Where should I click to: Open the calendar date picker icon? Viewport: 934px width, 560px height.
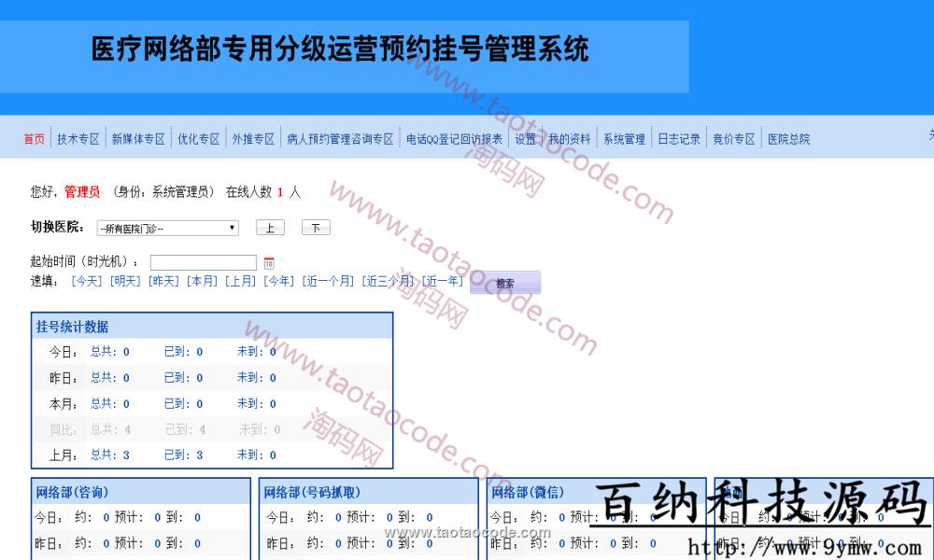coord(269,263)
